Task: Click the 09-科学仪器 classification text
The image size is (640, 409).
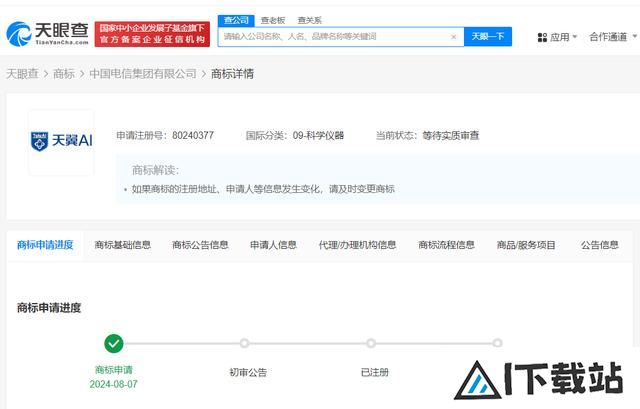Action: [x=318, y=136]
